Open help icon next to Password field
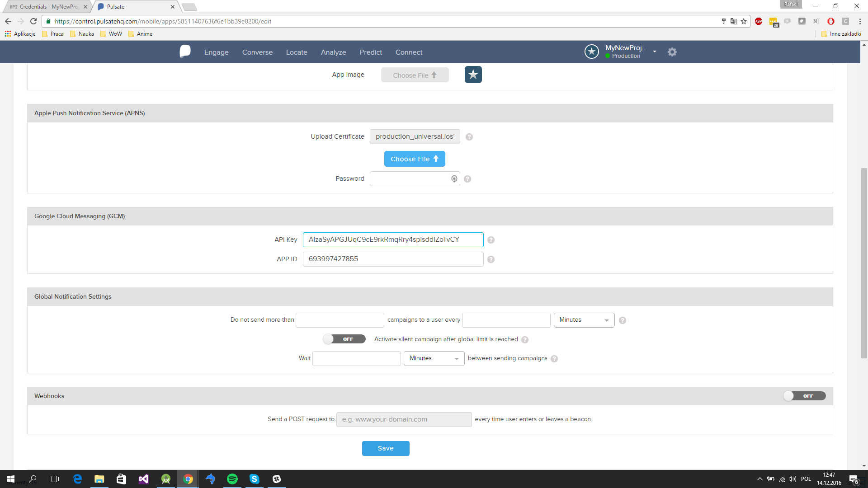This screenshot has width=868, height=488. click(467, 179)
